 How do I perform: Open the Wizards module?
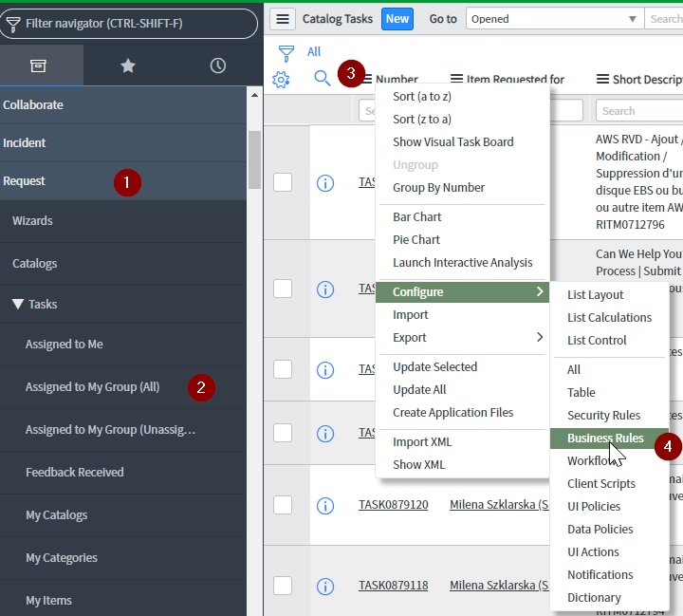click(x=123, y=220)
